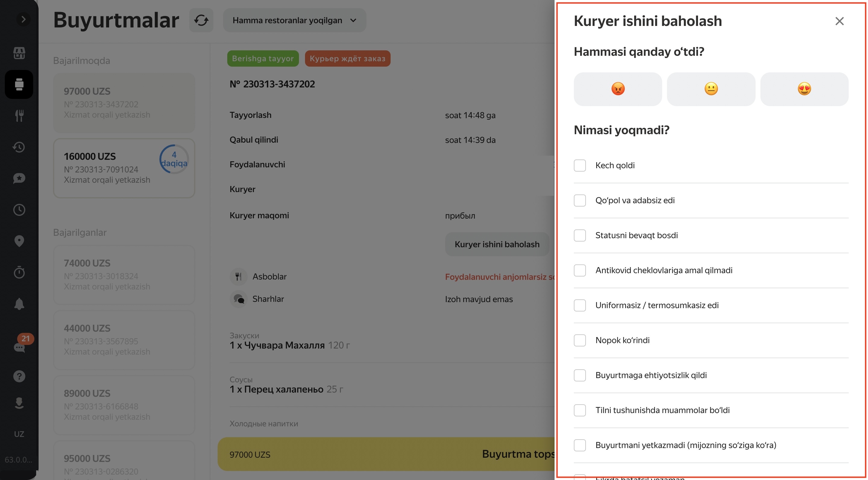
Task: Expand the sidebar with the chevron arrow
Action: pyautogui.click(x=23, y=20)
